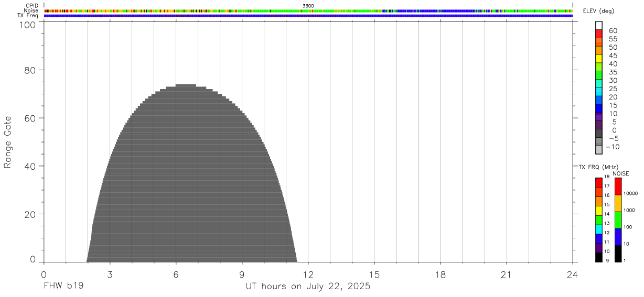The width and height of the screenshot is (644, 297).
Task: Click the 'Range Gate' axis label
Action: click(8, 142)
